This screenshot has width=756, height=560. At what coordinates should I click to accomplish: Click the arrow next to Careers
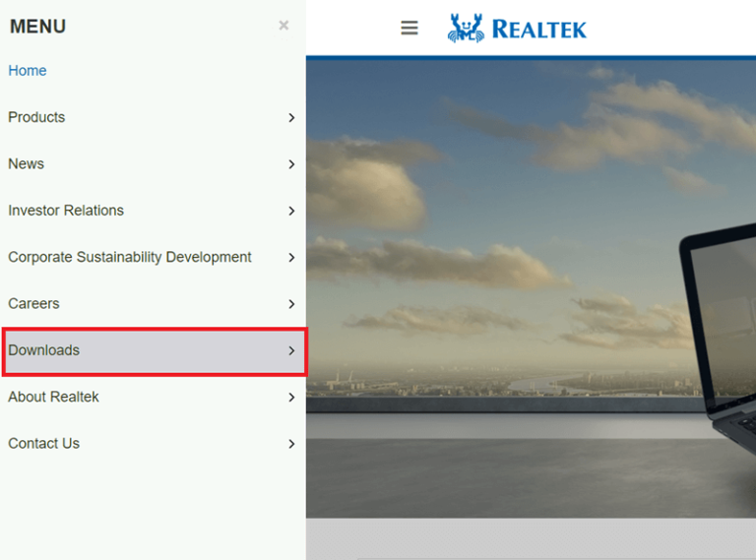click(291, 304)
